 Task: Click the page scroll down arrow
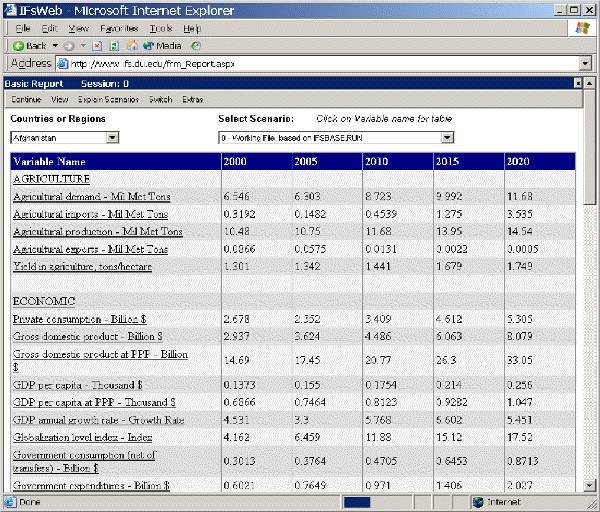tap(590, 486)
